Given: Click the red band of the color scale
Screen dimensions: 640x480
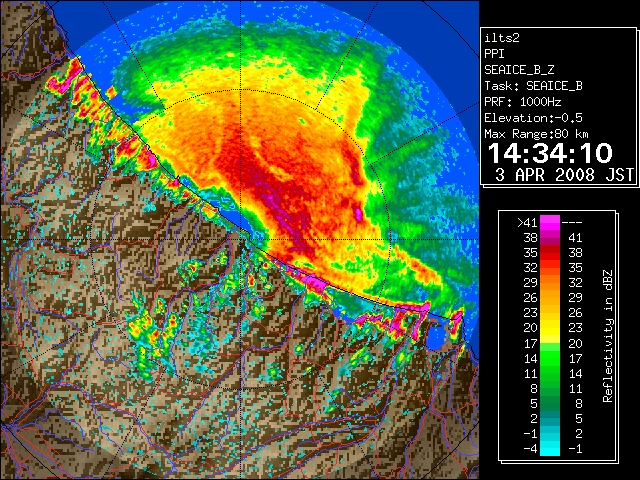Looking at the screenshot, I should (x=550, y=253).
